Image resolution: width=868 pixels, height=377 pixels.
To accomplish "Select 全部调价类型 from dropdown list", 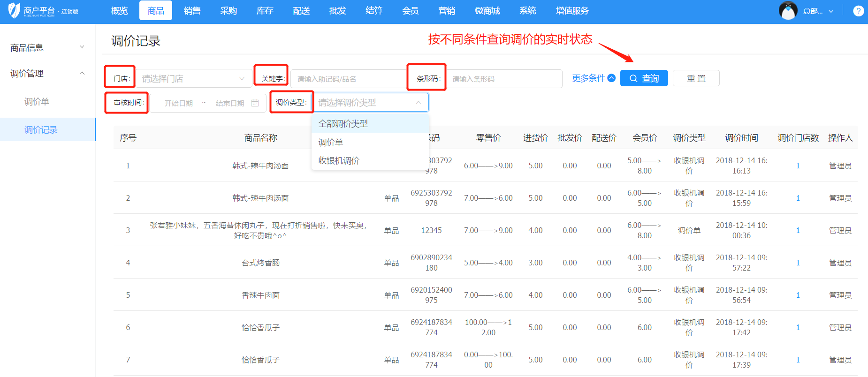I will pyautogui.click(x=343, y=124).
